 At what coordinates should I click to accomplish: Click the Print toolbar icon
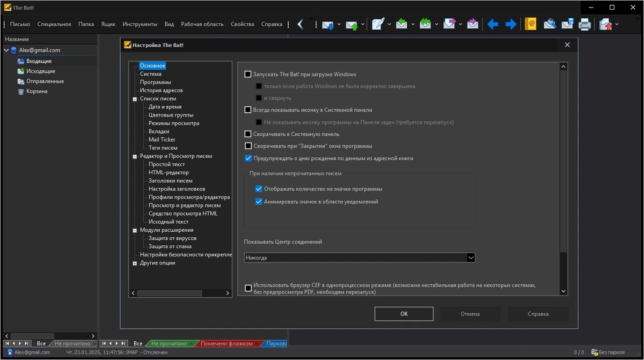[585, 24]
